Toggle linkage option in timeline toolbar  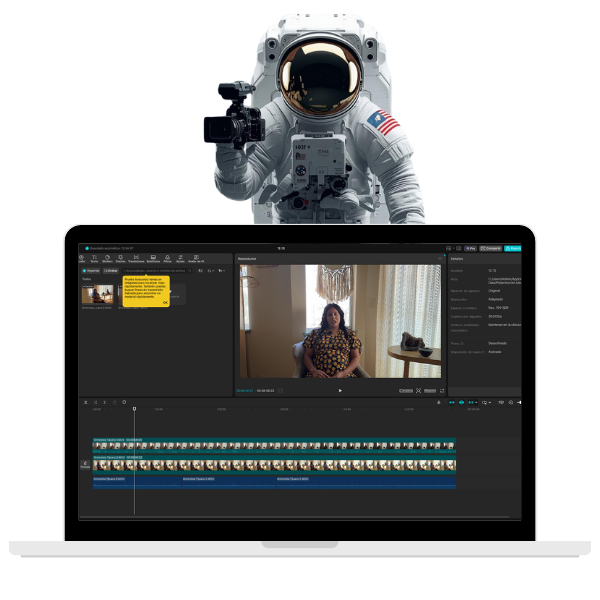tap(471, 402)
